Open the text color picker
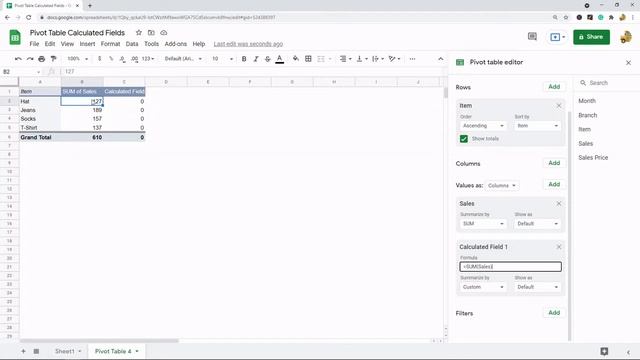Screen dimensions: 640x360 click(280, 59)
